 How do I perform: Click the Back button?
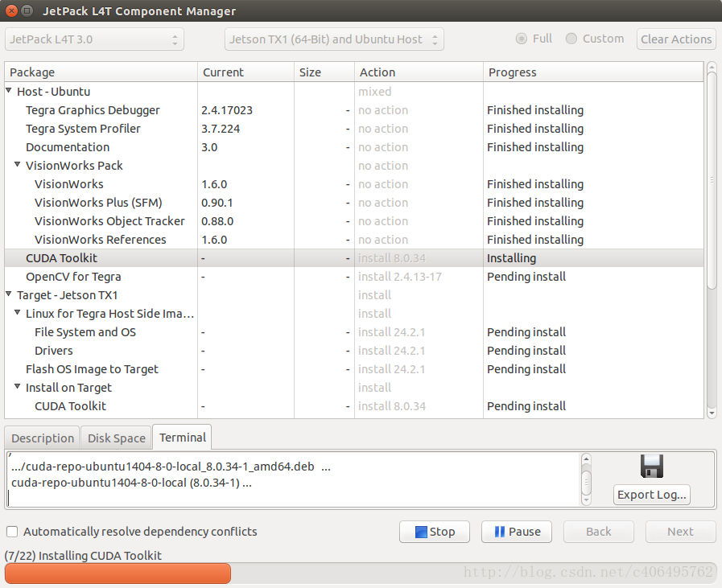click(x=599, y=532)
